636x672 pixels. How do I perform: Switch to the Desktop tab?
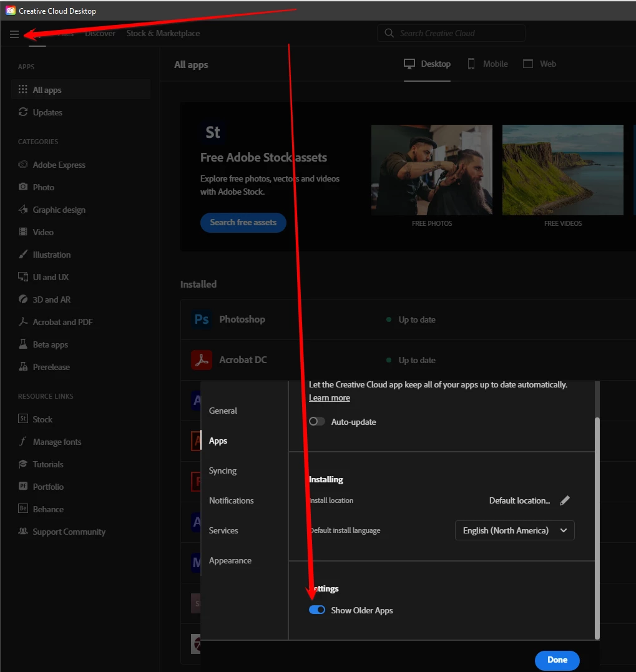(428, 64)
